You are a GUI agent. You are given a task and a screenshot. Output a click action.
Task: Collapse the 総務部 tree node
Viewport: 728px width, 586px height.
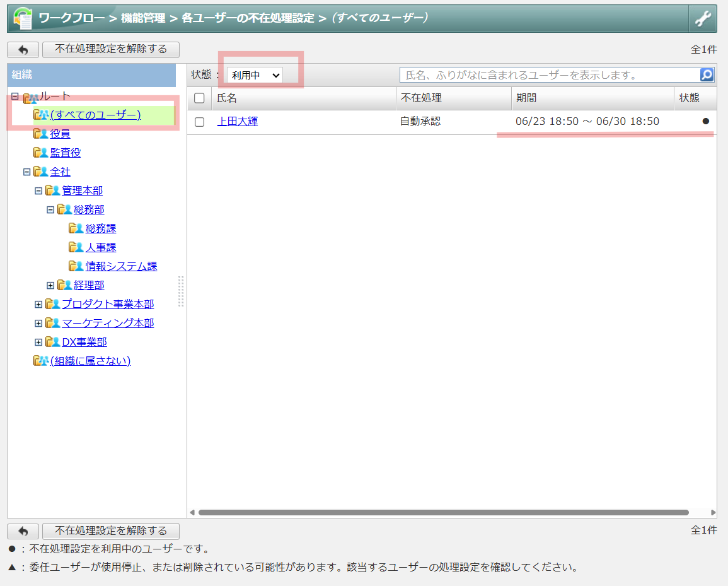click(50, 210)
